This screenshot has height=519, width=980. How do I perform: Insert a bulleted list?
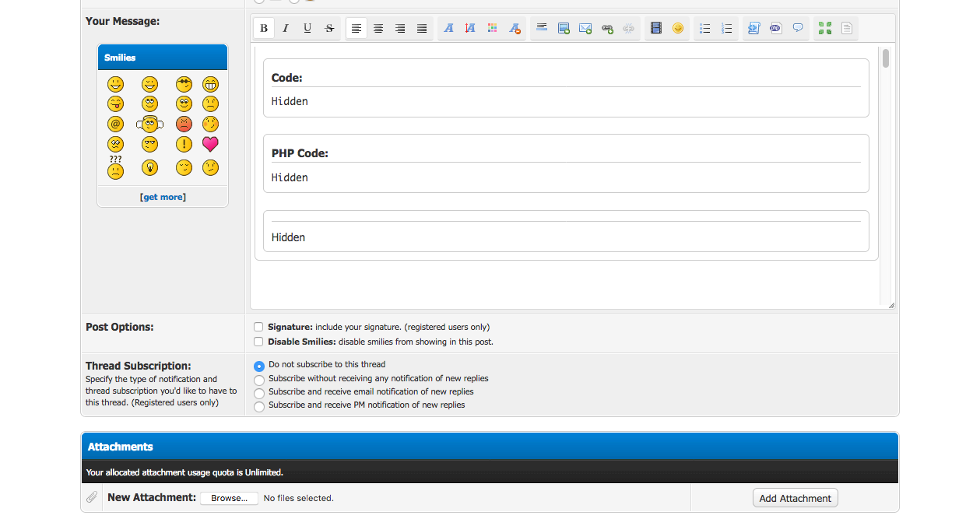point(705,29)
